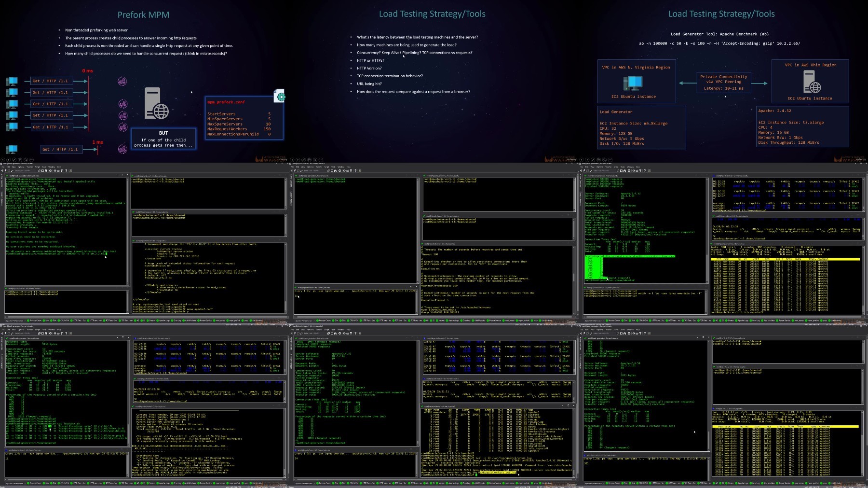This screenshot has height=488, width=868.
Task: Click 'How many child processes do we need' bullet
Action: pyautogui.click(x=146, y=53)
